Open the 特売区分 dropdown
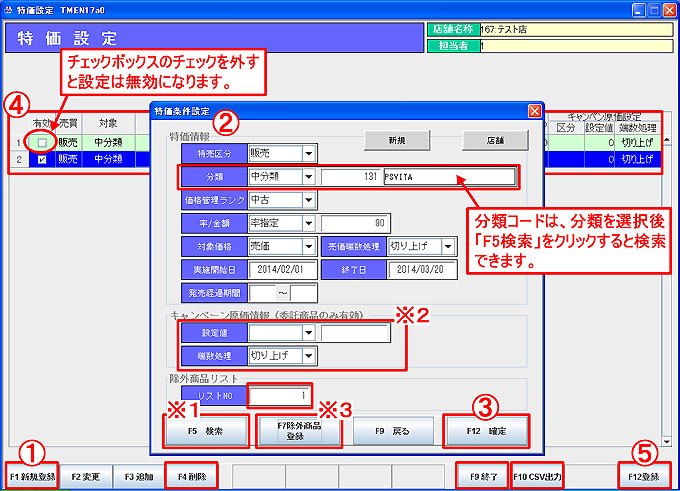Image resolution: width=680 pixels, height=491 pixels. (308, 154)
